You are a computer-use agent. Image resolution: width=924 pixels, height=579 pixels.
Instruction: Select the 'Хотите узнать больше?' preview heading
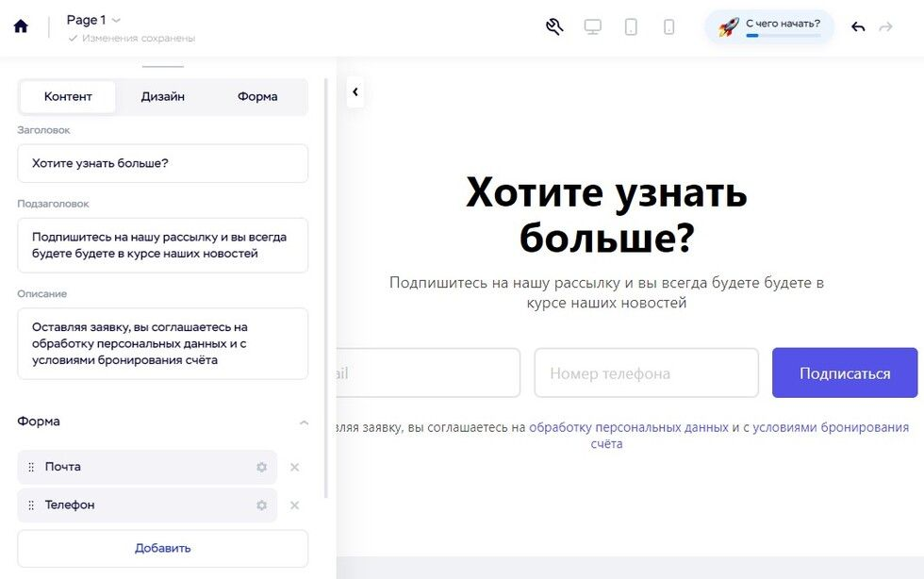[606, 215]
